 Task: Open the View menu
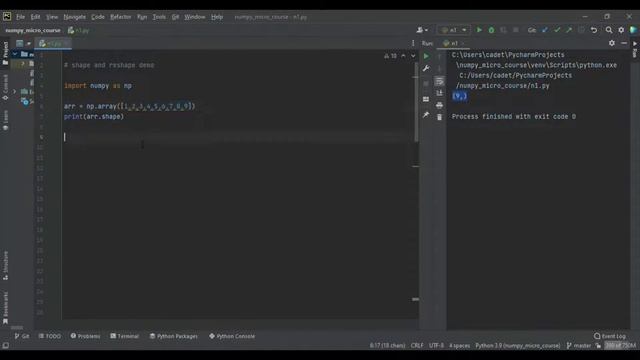[x=52, y=17]
